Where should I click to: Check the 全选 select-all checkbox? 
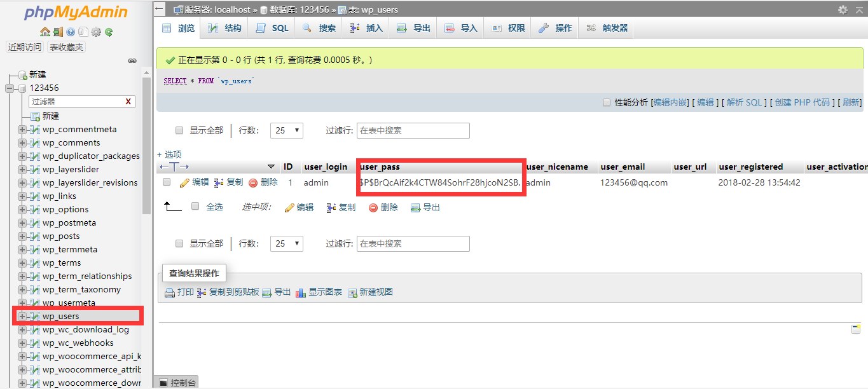click(x=195, y=207)
